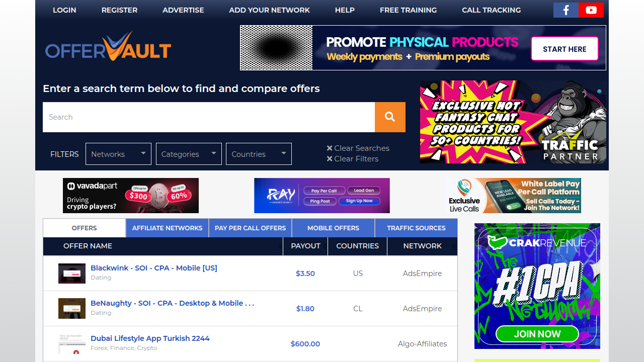The width and height of the screenshot is (644, 362).
Task: Click the orange search magnifier button
Action: coord(390,117)
